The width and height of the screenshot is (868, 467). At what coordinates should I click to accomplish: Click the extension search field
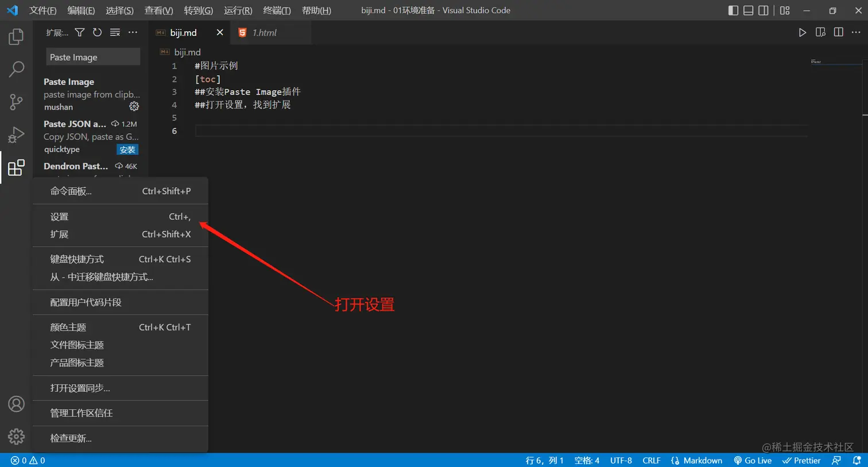click(93, 57)
